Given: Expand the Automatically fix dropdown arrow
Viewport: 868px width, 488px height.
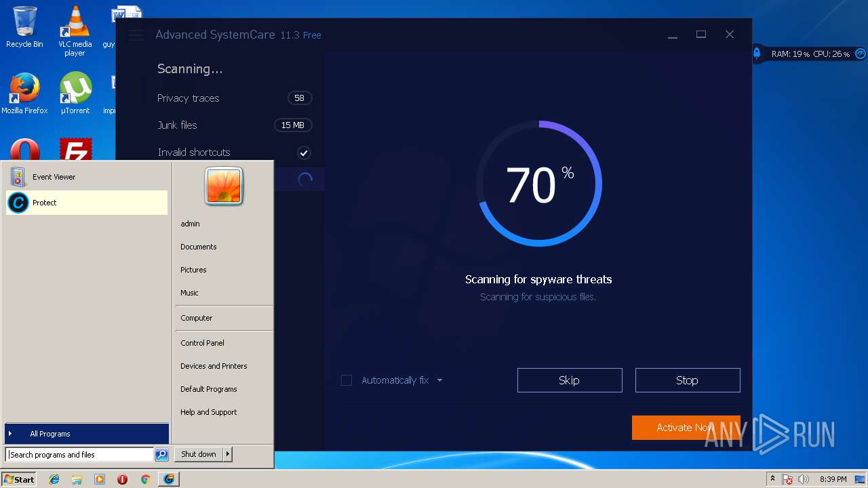Looking at the screenshot, I should (439, 380).
